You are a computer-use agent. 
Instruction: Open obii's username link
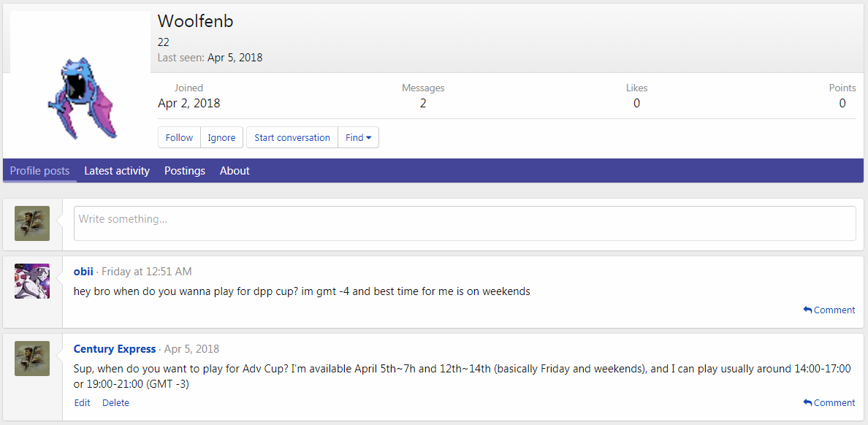(x=83, y=272)
